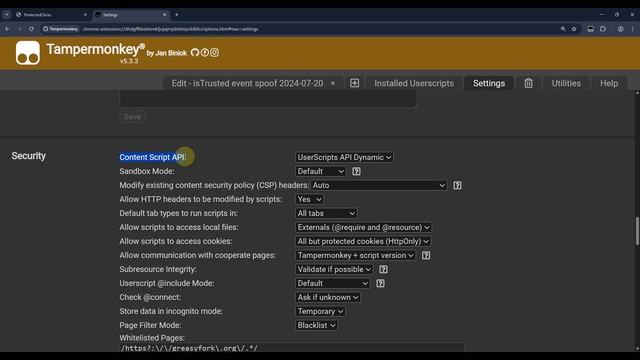Screen dimensions: 640x360
Task: Open the tab search dropdown arrow icon
Action: coord(7,15)
